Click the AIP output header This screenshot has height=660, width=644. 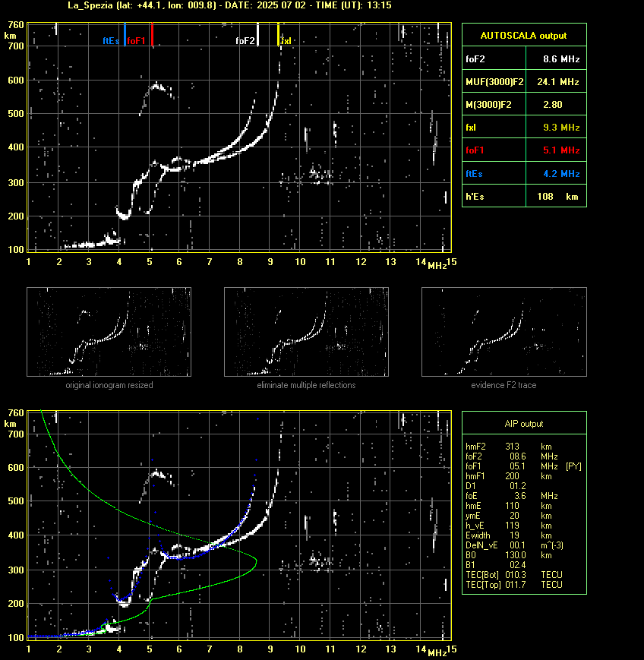coord(523,424)
